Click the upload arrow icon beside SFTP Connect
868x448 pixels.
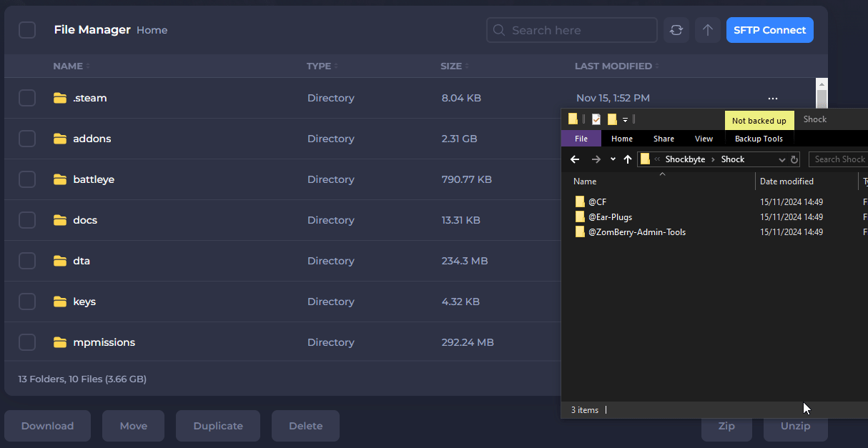tap(707, 30)
